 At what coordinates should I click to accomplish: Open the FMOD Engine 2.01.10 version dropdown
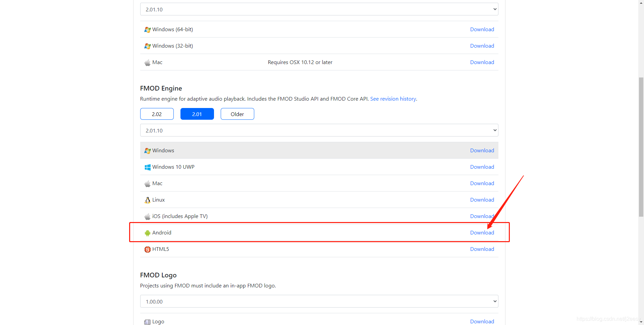click(319, 130)
